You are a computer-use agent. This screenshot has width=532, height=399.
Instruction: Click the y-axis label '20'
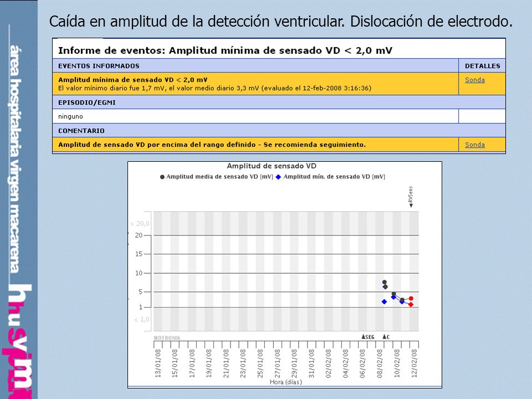139,235
